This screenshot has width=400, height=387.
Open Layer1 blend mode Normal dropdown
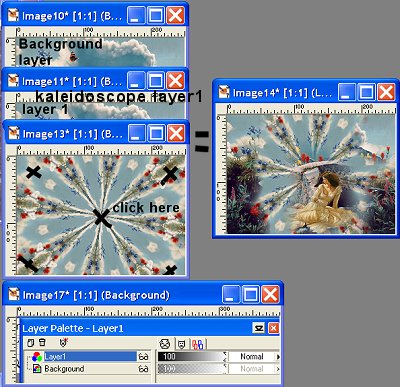(x=252, y=357)
